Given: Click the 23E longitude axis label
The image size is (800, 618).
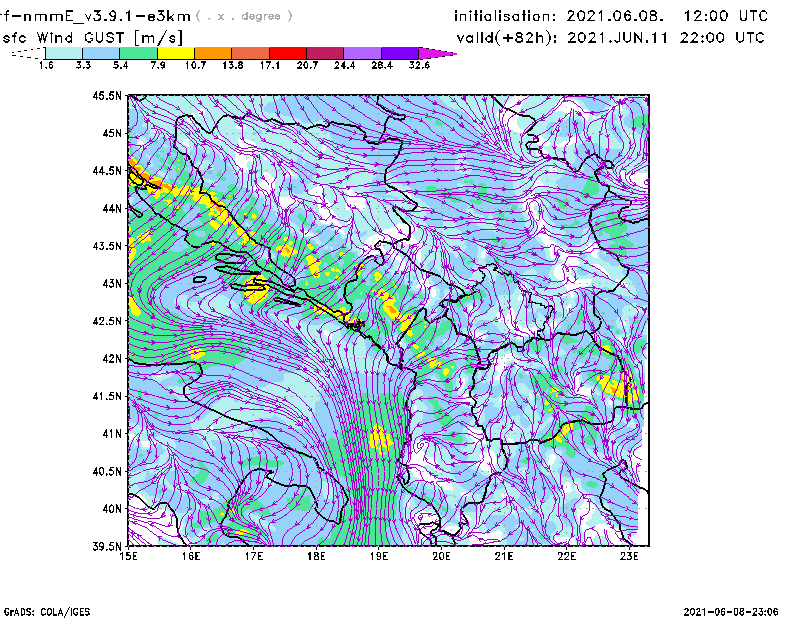Looking at the screenshot, I should tap(629, 556).
